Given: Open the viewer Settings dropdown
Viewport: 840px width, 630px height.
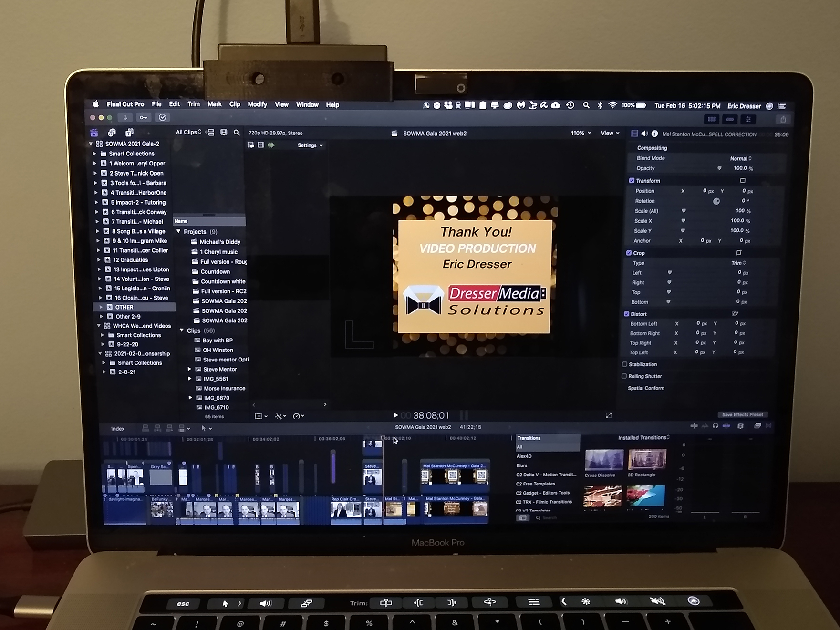Looking at the screenshot, I should (310, 145).
